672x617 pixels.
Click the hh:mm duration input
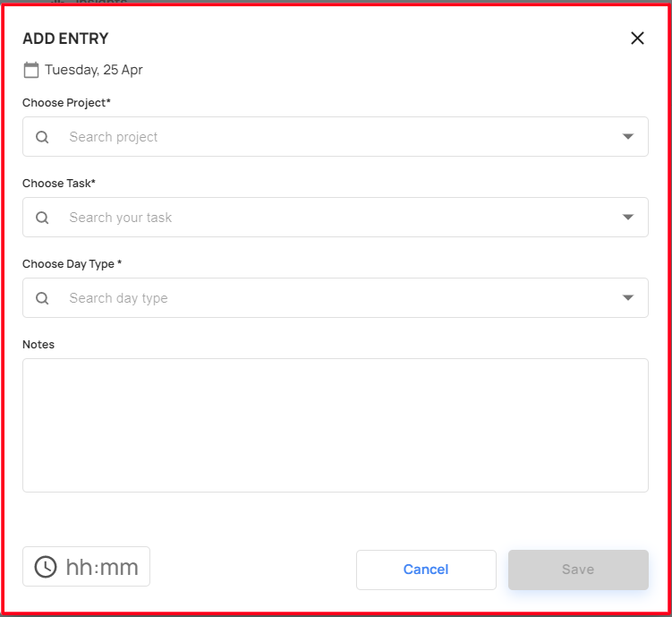[x=86, y=567]
